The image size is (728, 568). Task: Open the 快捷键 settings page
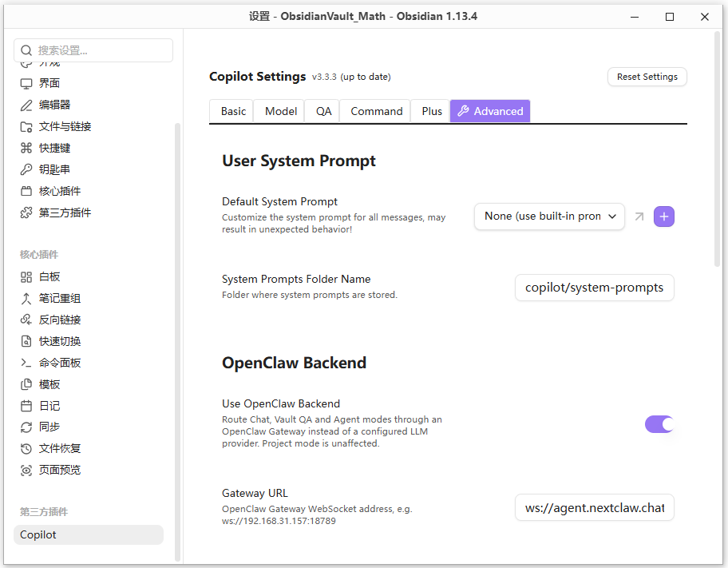(x=89, y=149)
